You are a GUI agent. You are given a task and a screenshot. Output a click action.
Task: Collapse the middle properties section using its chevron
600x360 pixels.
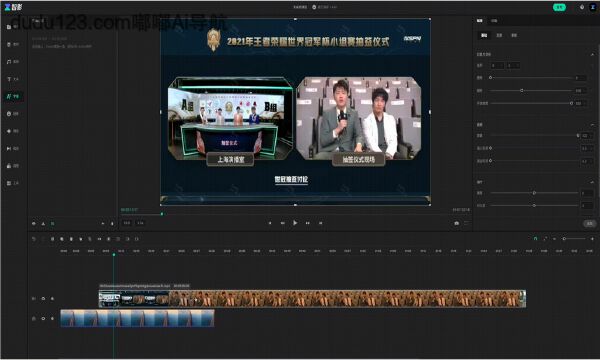(x=592, y=125)
